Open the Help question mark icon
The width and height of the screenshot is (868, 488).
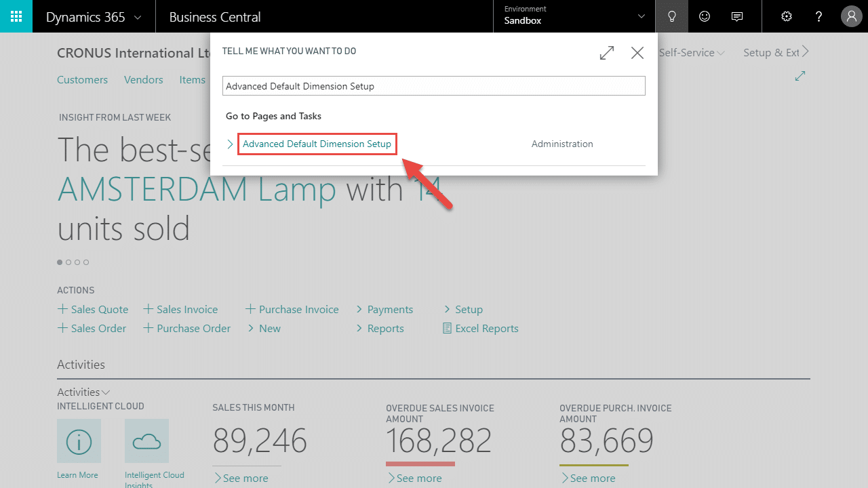818,16
